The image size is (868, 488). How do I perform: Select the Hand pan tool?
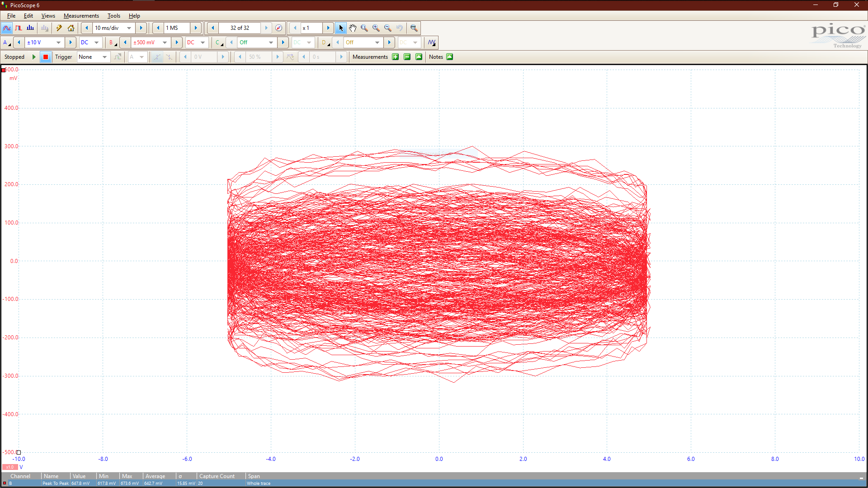point(353,28)
